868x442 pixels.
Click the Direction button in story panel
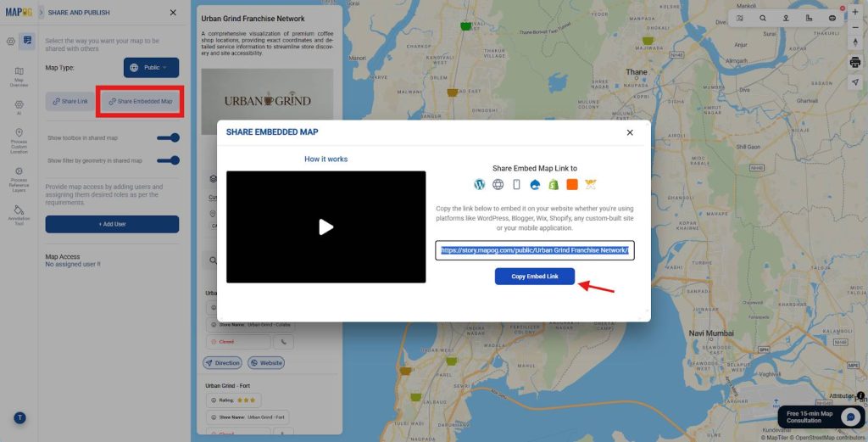[x=222, y=363]
